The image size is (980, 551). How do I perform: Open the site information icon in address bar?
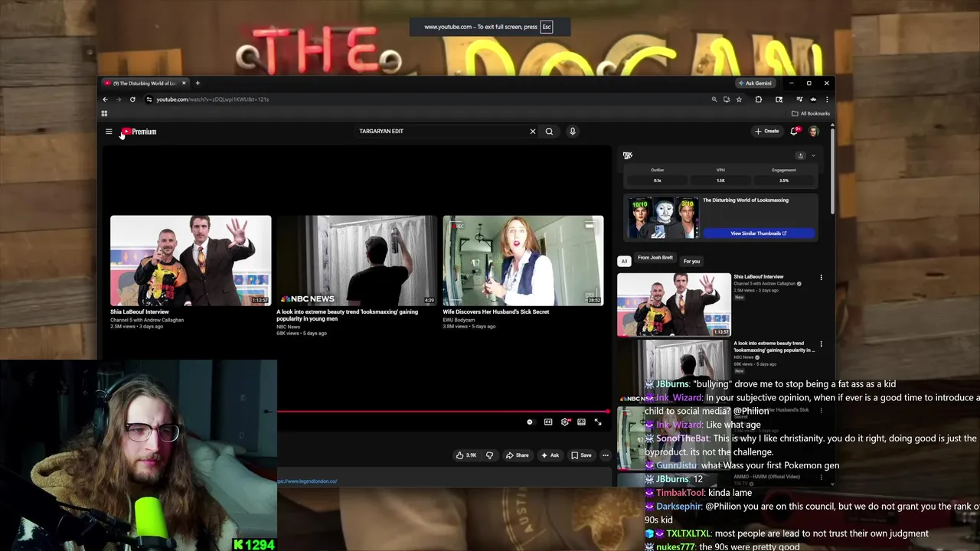pyautogui.click(x=149, y=99)
